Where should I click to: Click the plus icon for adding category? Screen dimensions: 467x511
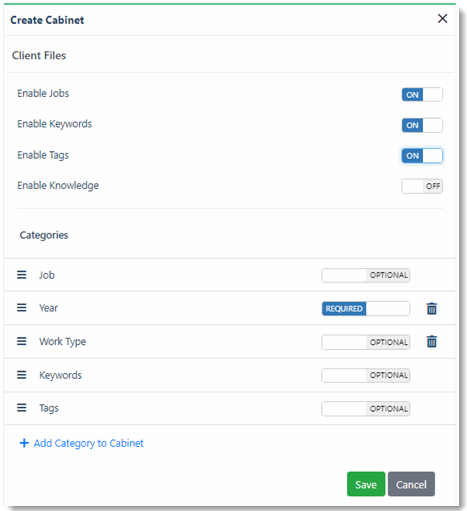pyautogui.click(x=24, y=443)
